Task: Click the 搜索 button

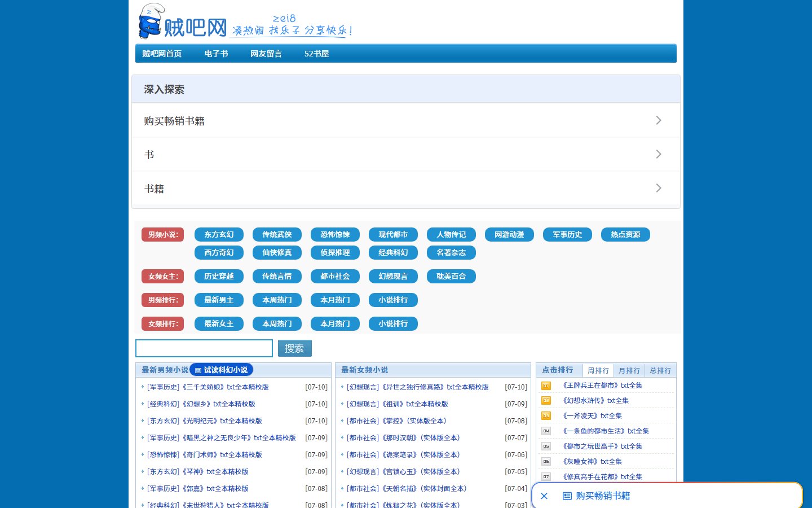Action: (294, 348)
